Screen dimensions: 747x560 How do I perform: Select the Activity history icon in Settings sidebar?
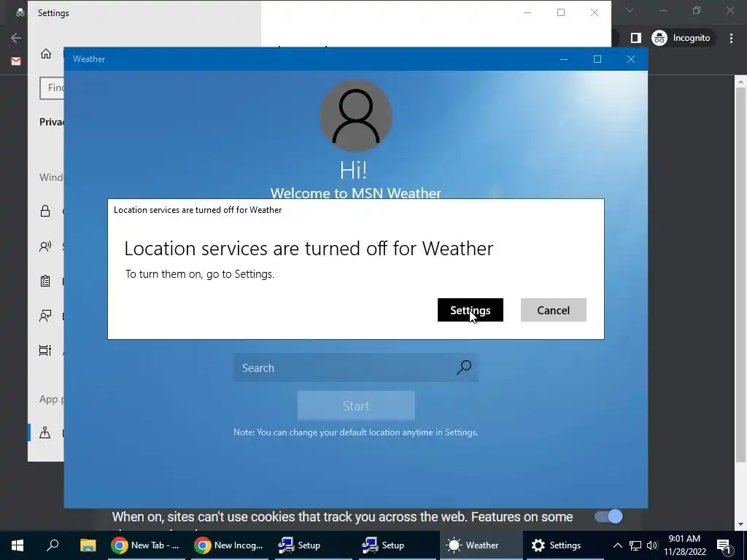coord(45,351)
